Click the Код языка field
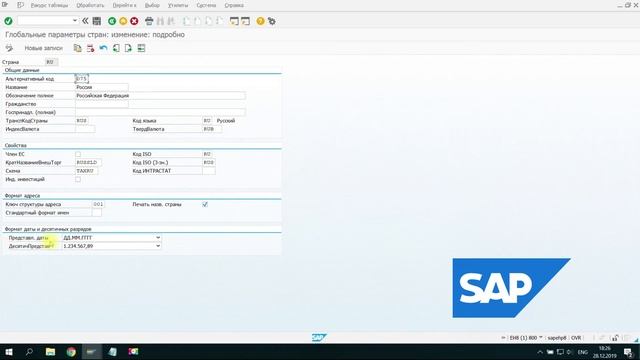This screenshot has height=360, width=640. click(x=207, y=121)
